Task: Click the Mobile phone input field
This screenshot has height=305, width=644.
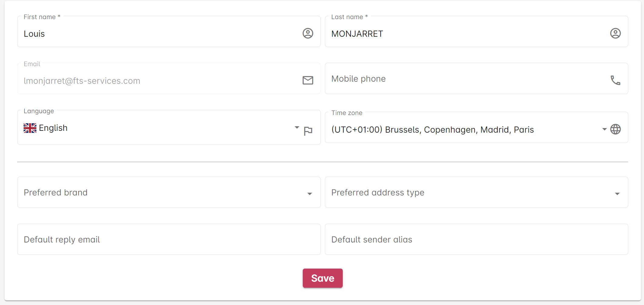Action: [x=455, y=79]
